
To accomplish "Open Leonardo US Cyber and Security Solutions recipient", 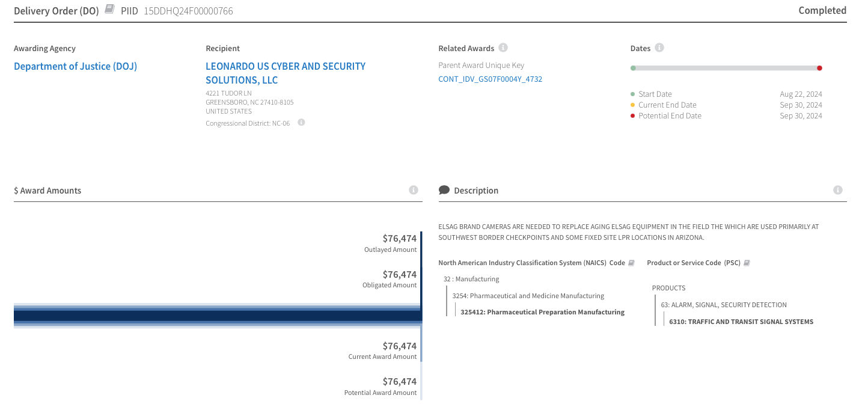I will point(286,73).
